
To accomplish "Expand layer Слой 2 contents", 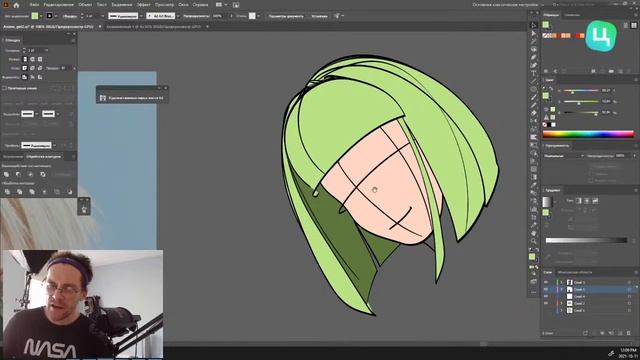I will pos(561,303).
